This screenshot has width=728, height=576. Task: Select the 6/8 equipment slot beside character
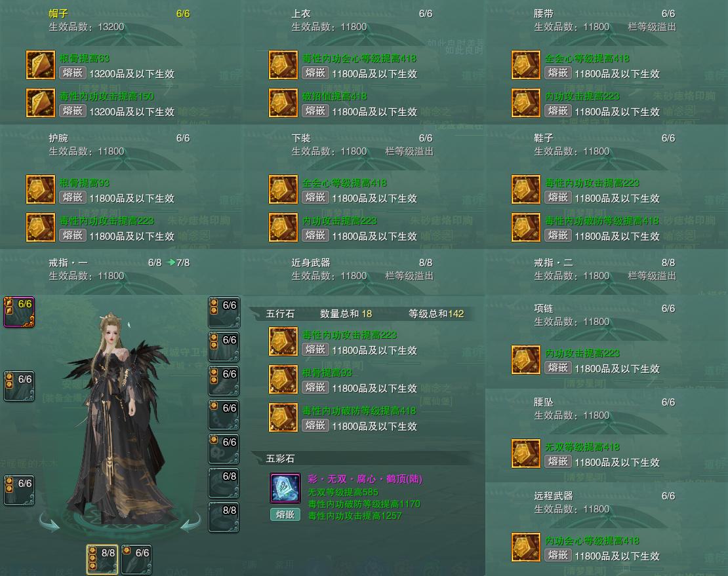pos(224,483)
